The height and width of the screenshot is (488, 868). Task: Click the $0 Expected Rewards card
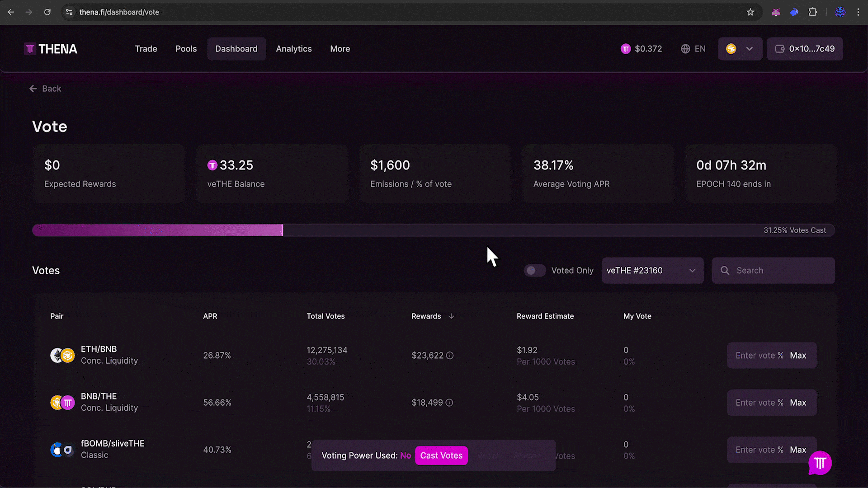pyautogui.click(x=109, y=174)
